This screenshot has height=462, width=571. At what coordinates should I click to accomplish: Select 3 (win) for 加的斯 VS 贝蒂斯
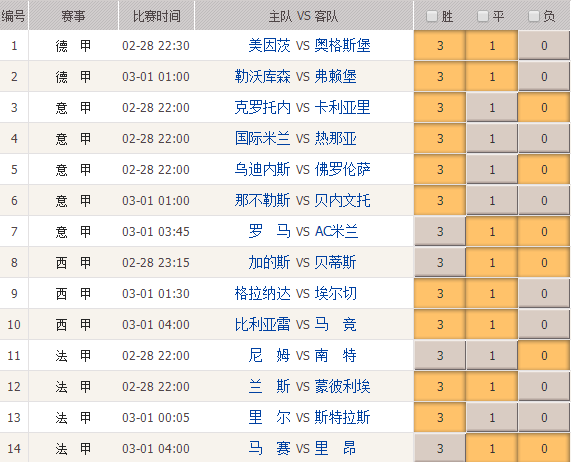440,262
